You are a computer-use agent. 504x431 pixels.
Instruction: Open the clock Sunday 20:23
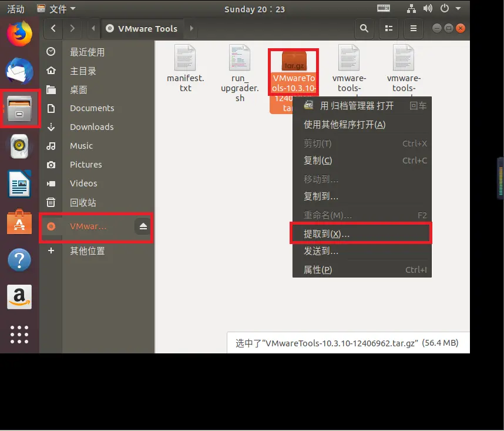[x=254, y=9]
